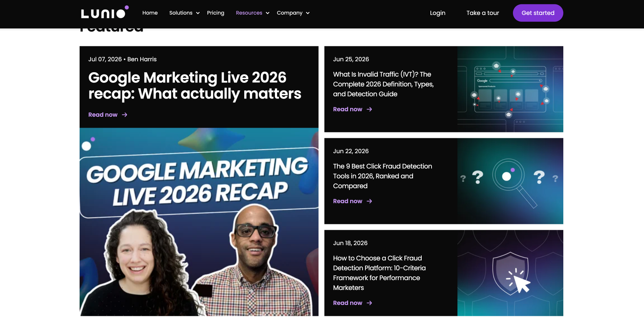Screen dimensions: 644x325
Task: Click the Jul 07, 2026 • Ben Harris byline
Action: point(122,59)
